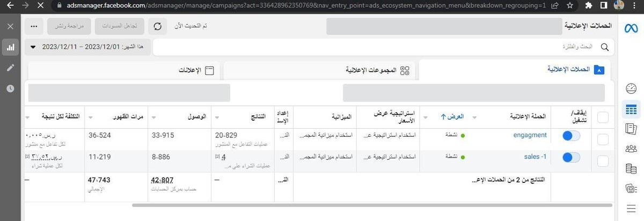The width and height of the screenshot is (644, 221).
Task: Switch to the الإعلانات tab
Action: pos(125,70)
